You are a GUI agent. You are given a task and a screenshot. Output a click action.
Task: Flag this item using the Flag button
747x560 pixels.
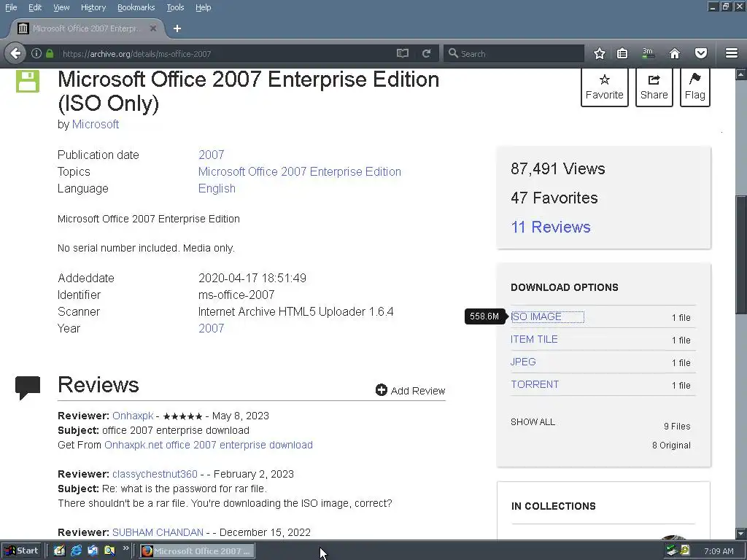(x=695, y=87)
